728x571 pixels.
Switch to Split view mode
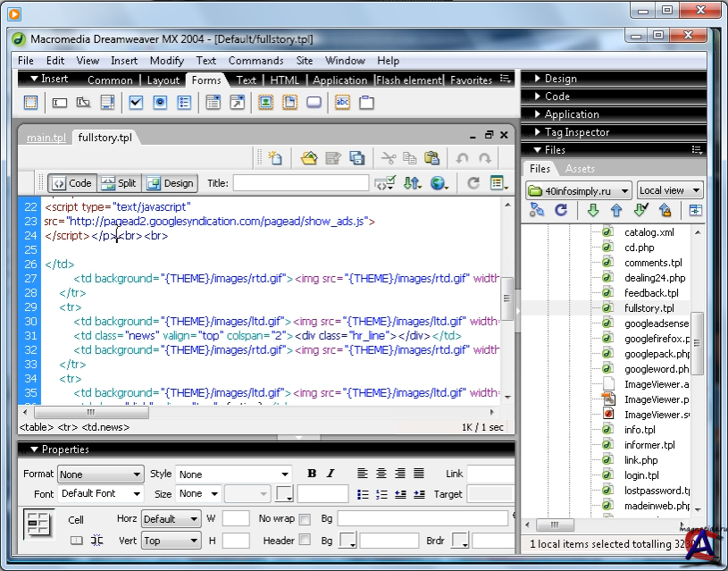coord(119,183)
